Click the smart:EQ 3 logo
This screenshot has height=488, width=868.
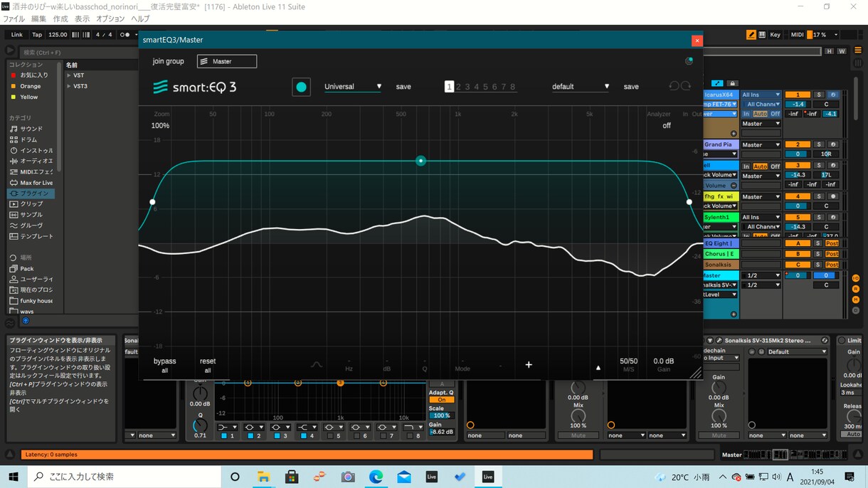(x=194, y=87)
